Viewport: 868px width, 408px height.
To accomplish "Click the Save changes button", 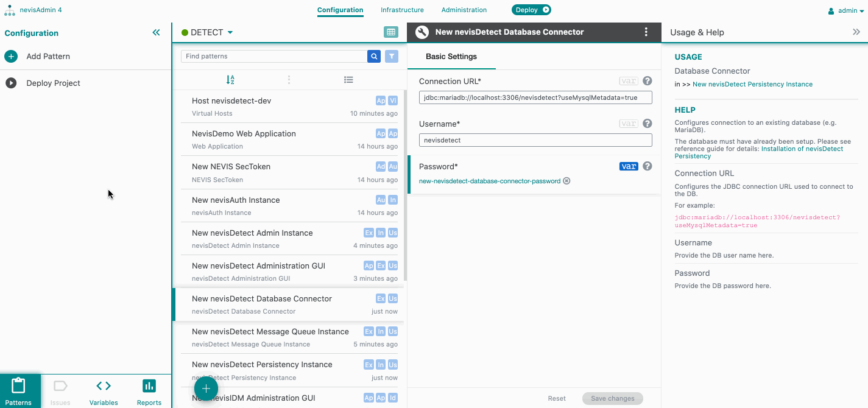I will tap(613, 398).
